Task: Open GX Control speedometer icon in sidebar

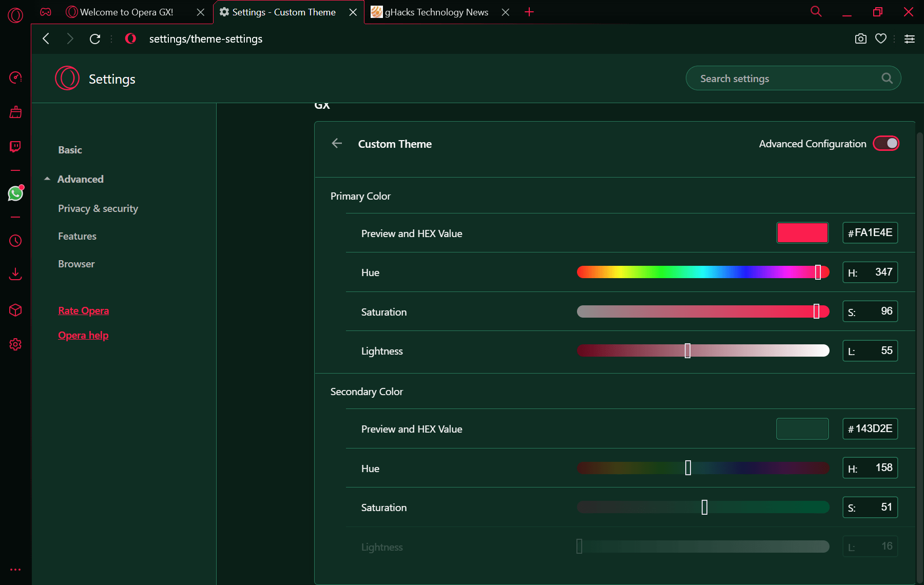Action: (15, 77)
